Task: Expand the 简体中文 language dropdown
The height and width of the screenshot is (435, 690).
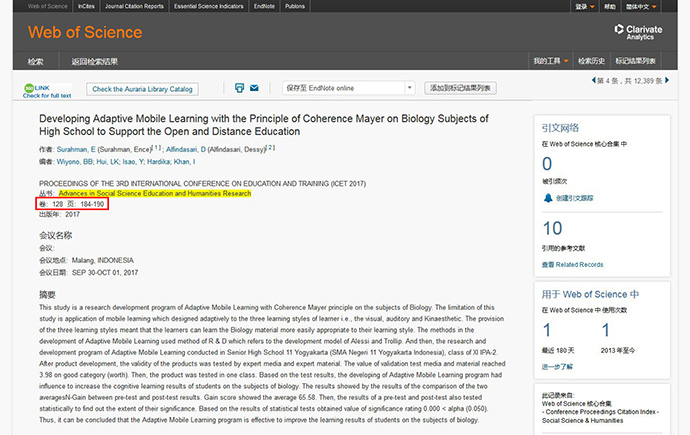Action: click(x=641, y=6)
